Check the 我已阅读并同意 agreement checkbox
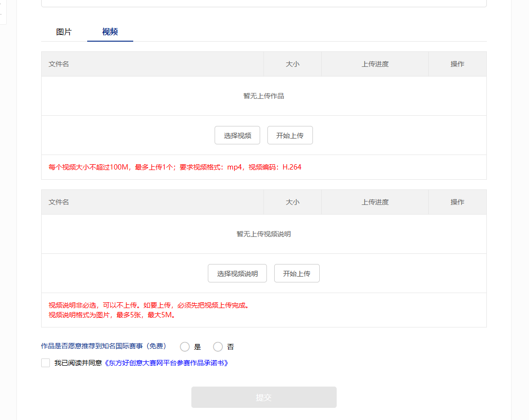Image resolution: width=529 pixels, height=420 pixels. [46, 362]
